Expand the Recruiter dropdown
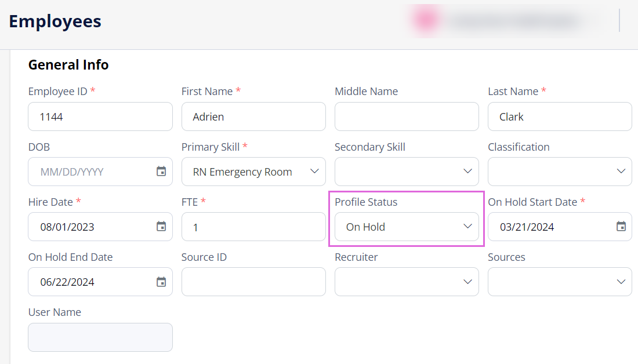The image size is (638, 364). click(407, 282)
